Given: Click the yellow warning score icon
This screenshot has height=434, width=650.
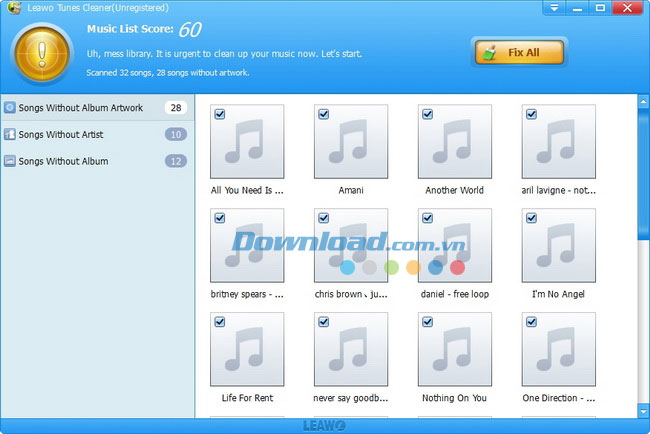Looking at the screenshot, I should pos(42,53).
